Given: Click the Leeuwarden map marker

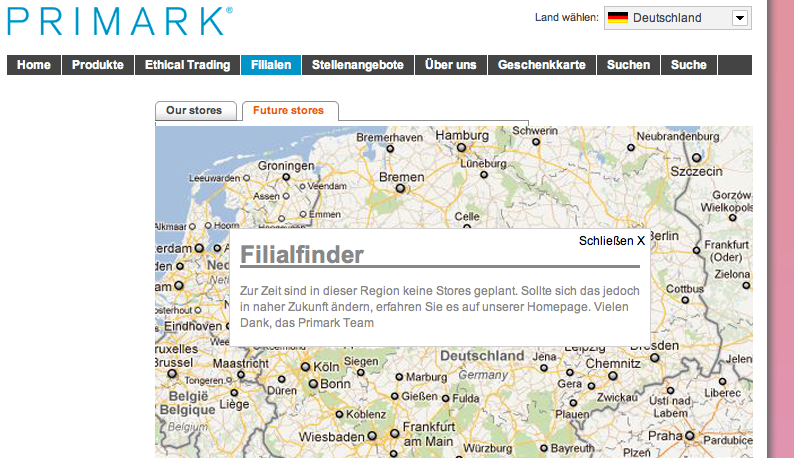Looking at the screenshot, I should tap(247, 178).
